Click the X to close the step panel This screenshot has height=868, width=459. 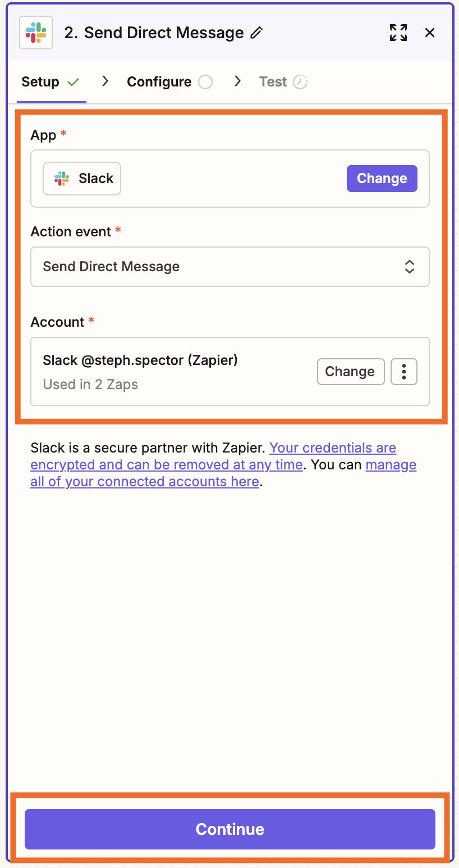tap(429, 33)
